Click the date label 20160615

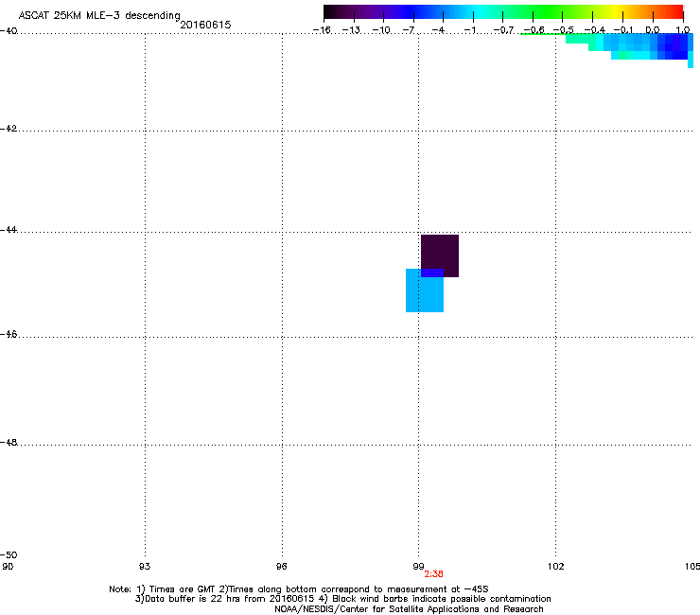pyautogui.click(x=205, y=25)
